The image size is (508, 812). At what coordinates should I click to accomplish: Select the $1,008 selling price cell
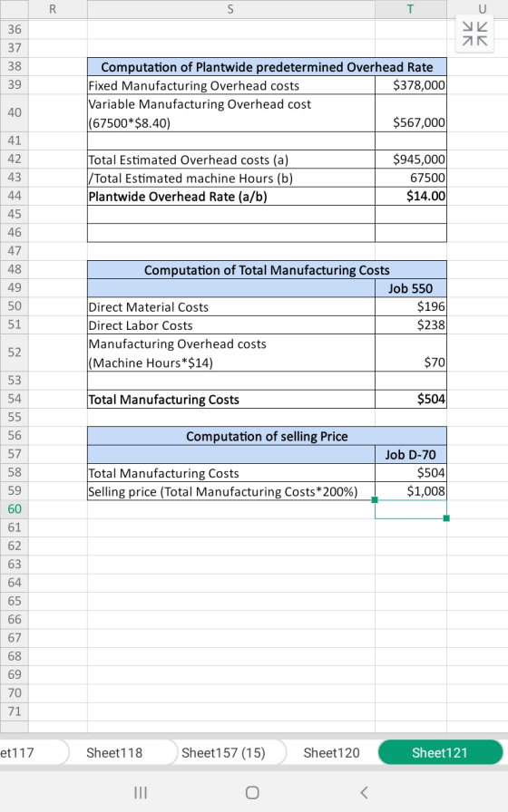tap(411, 491)
